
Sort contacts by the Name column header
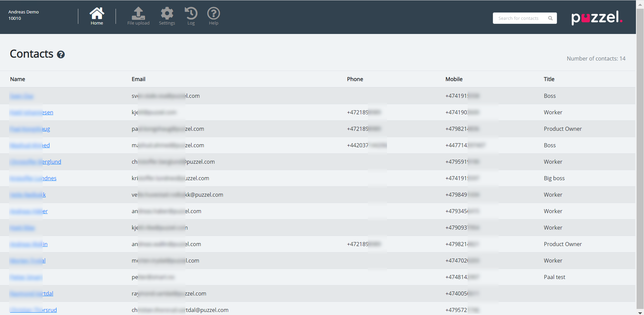(17, 79)
